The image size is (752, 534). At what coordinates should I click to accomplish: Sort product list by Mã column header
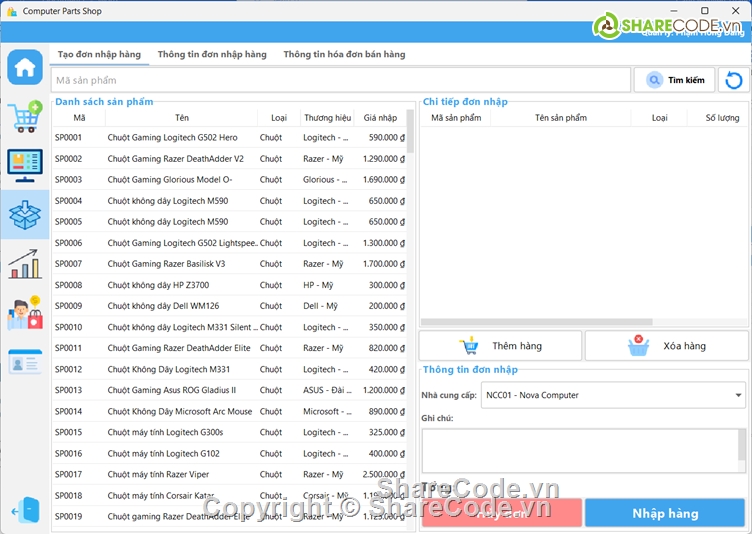(79, 118)
